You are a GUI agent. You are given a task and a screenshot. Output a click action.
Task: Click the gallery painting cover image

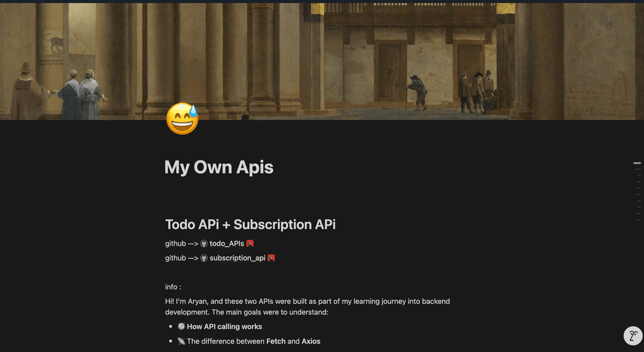coord(322,60)
